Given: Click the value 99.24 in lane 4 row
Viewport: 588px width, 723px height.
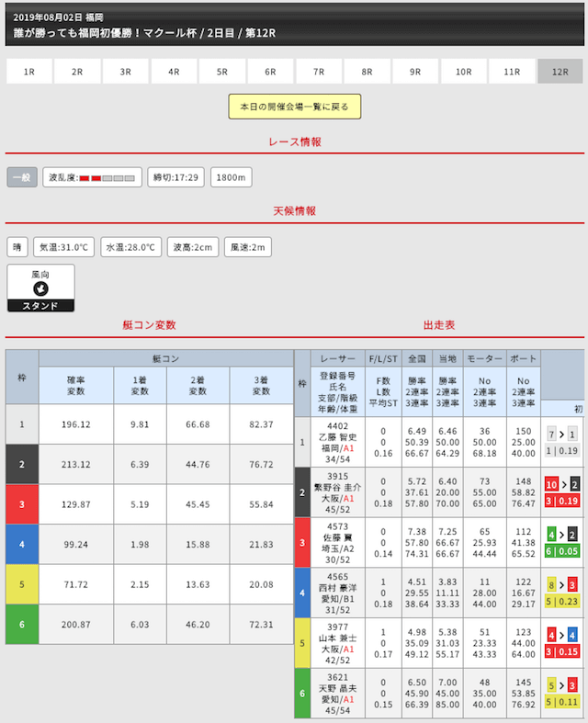Looking at the screenshot, I should coord(76,545).
